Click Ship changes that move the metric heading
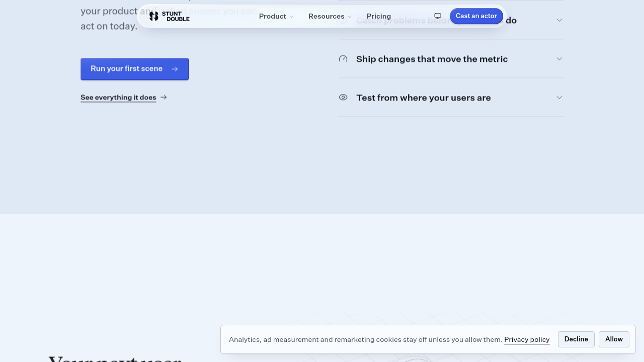Viewport: 644px width, 362px height. click(432, 59)
